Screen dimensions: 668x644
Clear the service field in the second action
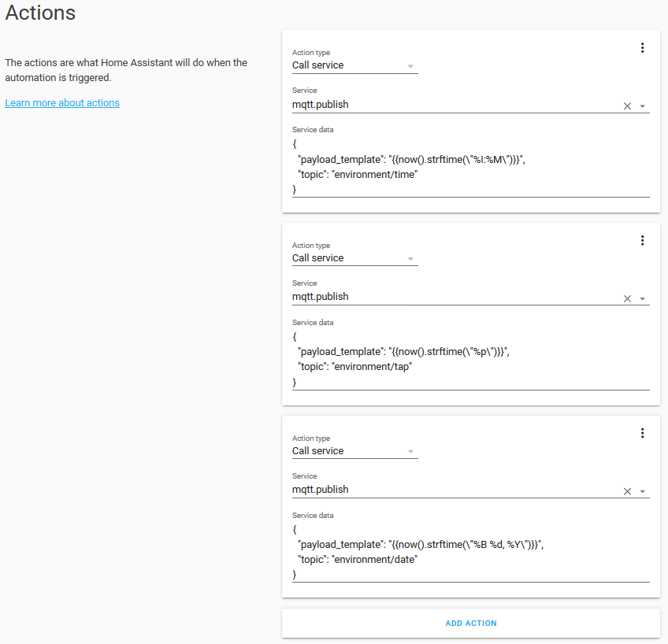tap(628, 298)
